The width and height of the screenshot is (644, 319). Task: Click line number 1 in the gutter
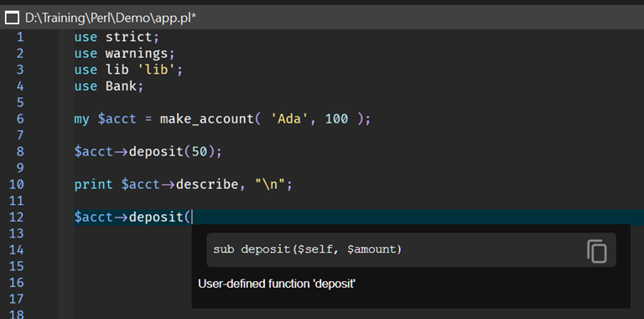pos(20,38)
